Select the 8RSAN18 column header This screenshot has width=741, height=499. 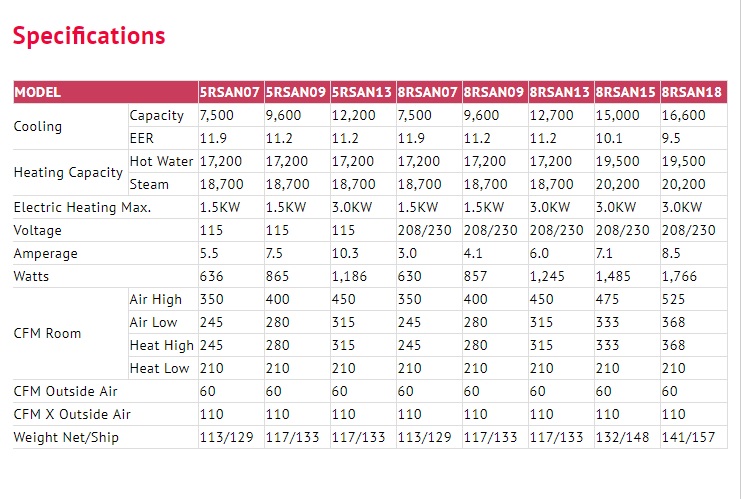click(692, 92)
